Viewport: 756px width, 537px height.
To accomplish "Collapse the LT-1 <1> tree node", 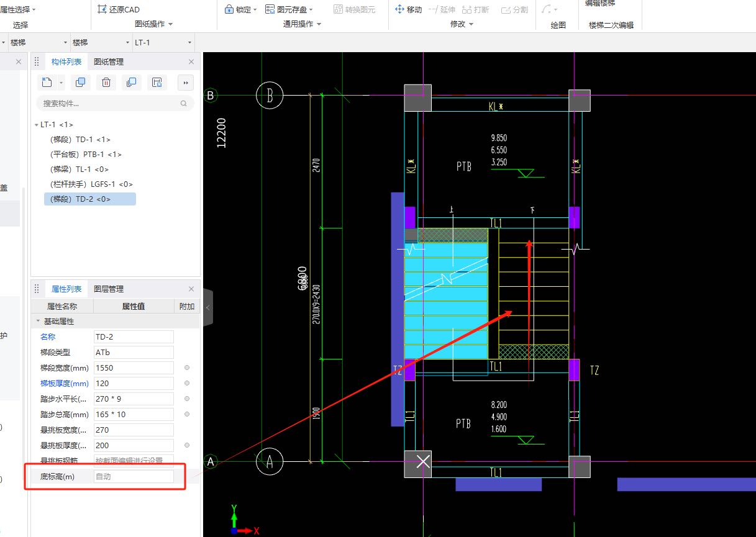I will (37, 125).
